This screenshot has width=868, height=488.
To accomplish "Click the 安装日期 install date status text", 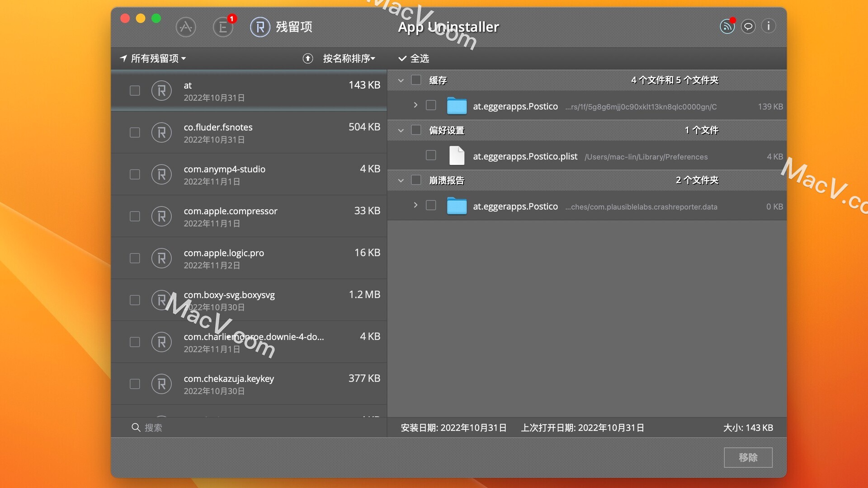I will coord(453,427).
